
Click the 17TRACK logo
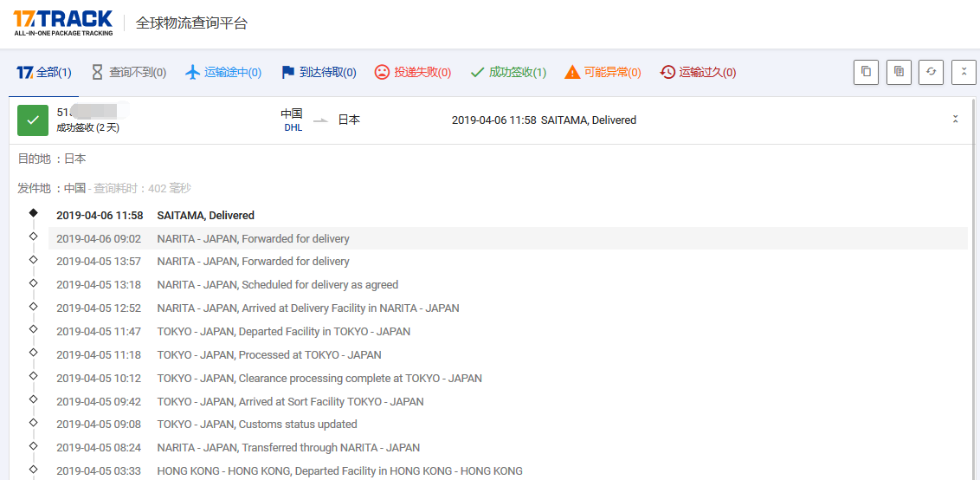tap(63, 23)
